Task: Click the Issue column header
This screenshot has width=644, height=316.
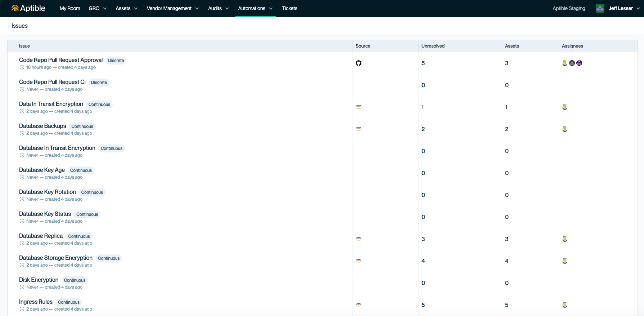Action: (24, 46)
